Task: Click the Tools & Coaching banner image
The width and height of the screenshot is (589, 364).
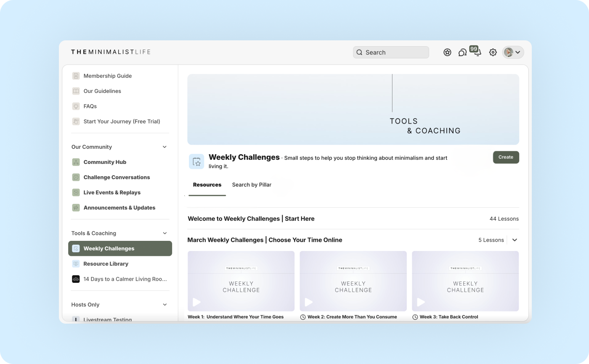Action: (x=353, y=109)
